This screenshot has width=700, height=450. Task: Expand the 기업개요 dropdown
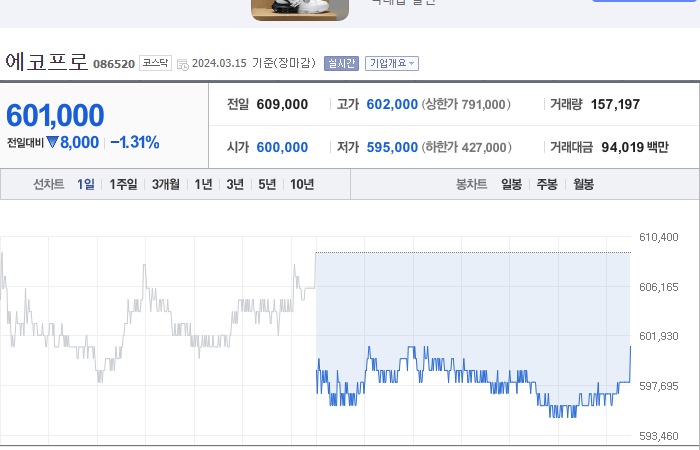[x=392, y=63]
